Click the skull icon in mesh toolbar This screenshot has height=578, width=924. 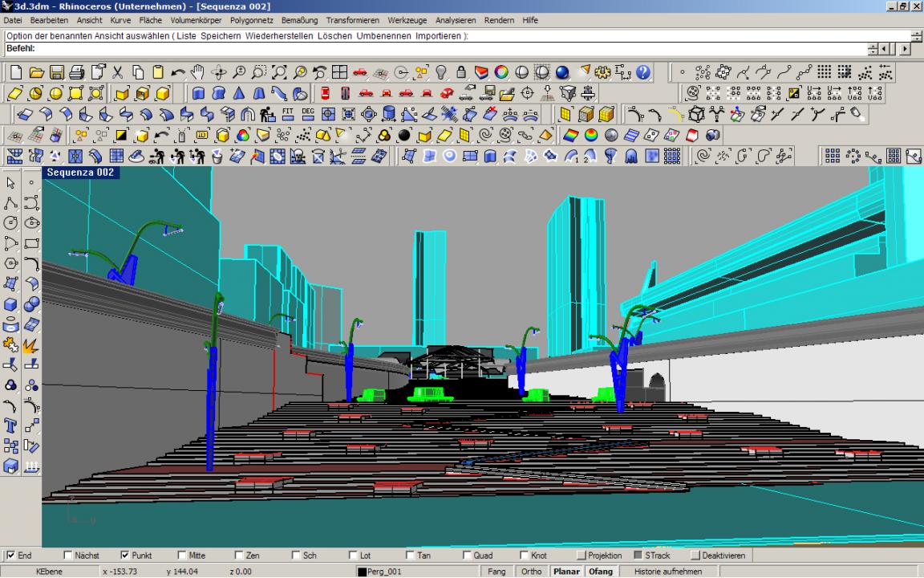pos(298,157)
